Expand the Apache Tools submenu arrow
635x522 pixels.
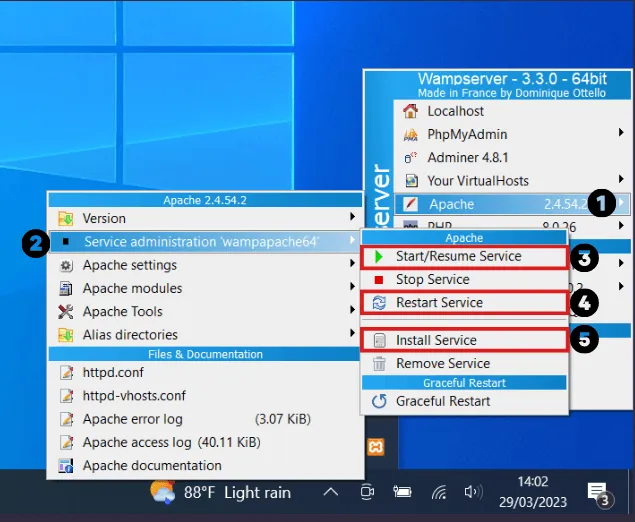[353, 310]
